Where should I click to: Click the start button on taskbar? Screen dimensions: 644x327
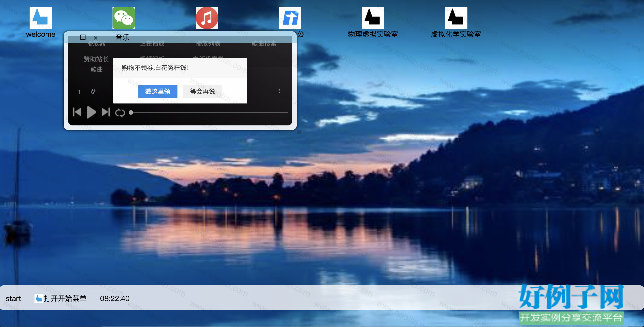tap(13, 299)
